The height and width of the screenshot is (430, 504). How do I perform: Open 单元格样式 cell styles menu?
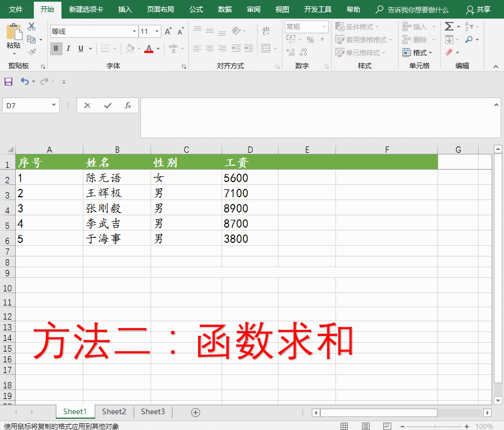[x=360, y=52]
